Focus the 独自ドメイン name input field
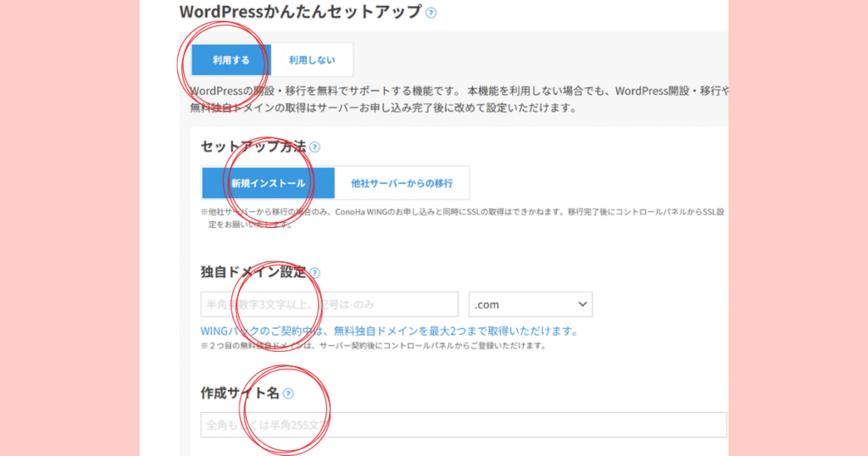Screen dimensions: 868x456 tap(330, 304)
